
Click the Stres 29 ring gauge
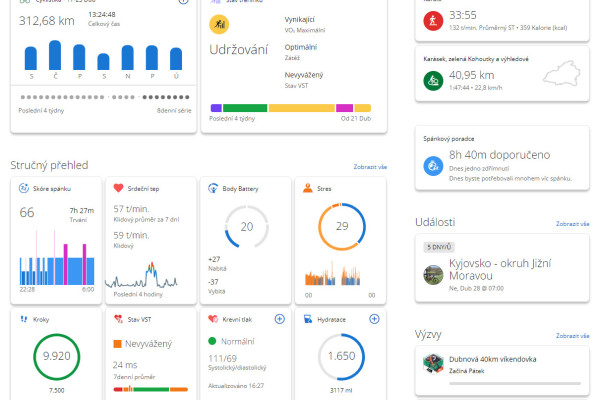342,227
